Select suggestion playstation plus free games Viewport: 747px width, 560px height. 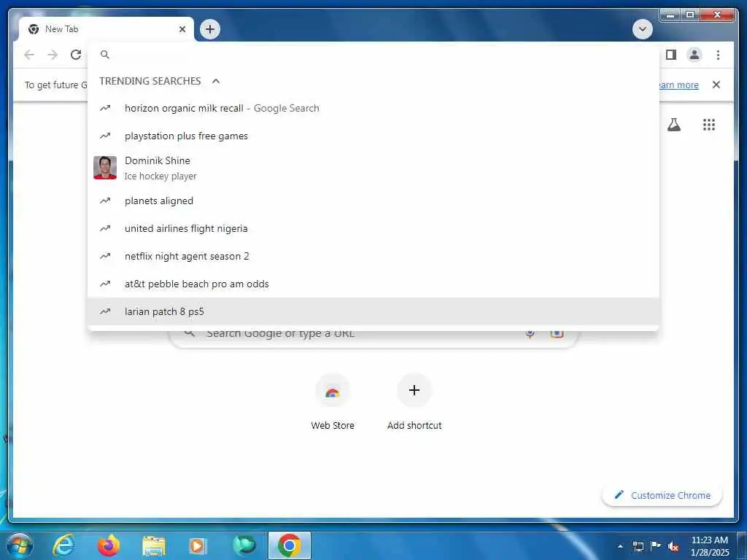point(373,136)
